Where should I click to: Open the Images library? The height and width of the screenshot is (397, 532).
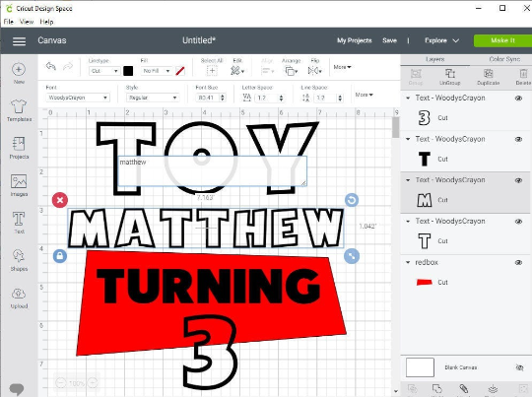(x=19, y=181)
